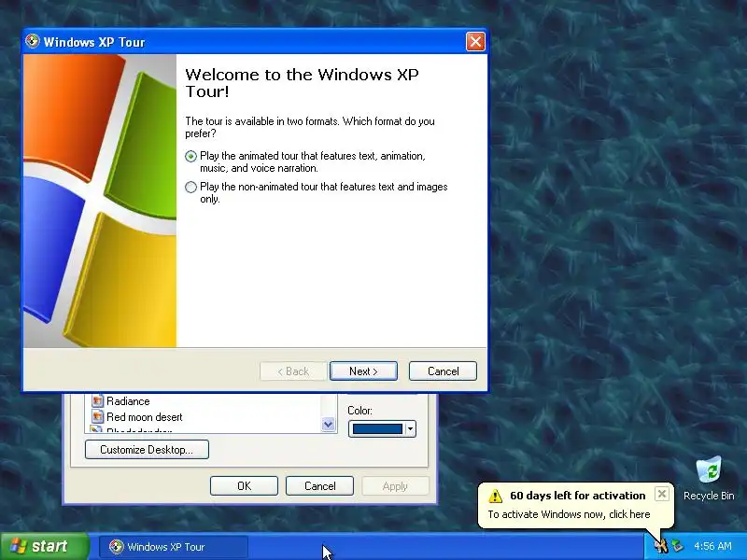Choose Radiance in the background list

tap(128, 401)
